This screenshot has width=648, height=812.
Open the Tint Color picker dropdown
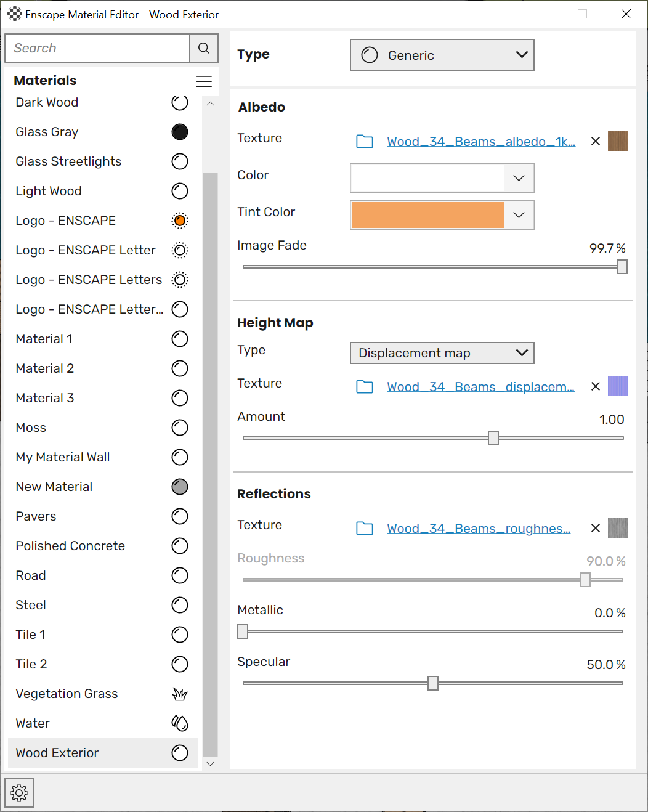pos(519,215)
